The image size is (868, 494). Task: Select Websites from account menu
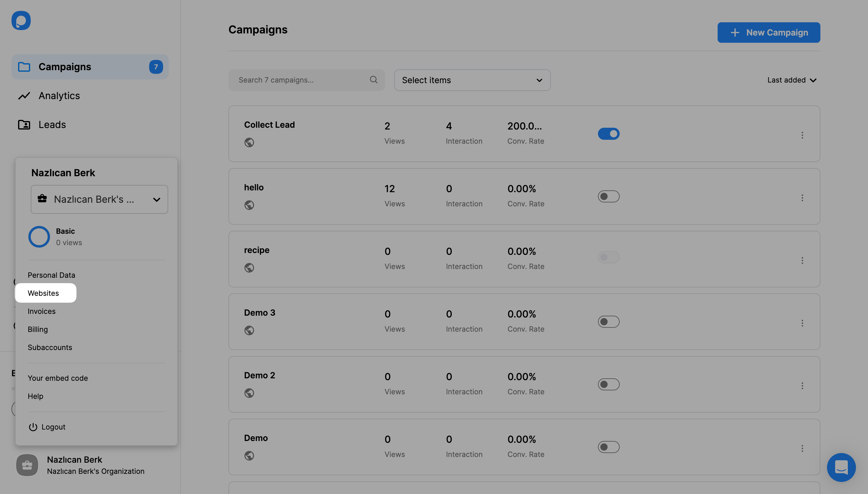(x=43, y=292)
